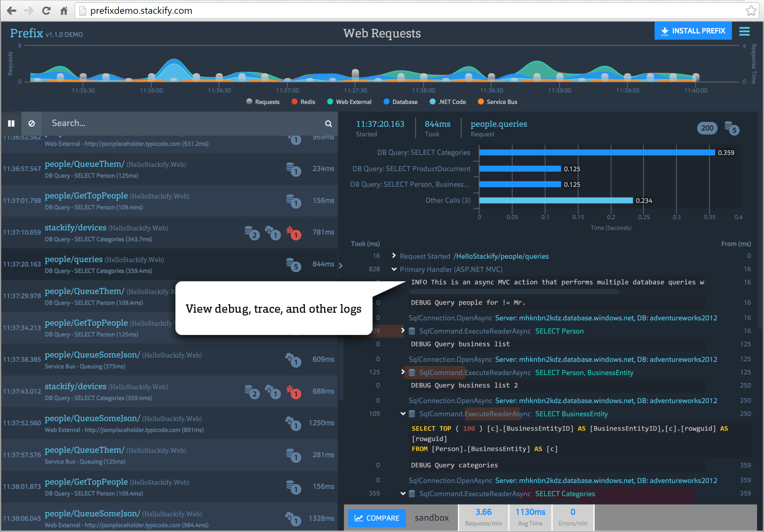Image resolution: width=764 pixels, height=532 pixels.
Task: Collapse the Primary Handler (ASP.NET MVC) section
Action: [x=394, y=269]
